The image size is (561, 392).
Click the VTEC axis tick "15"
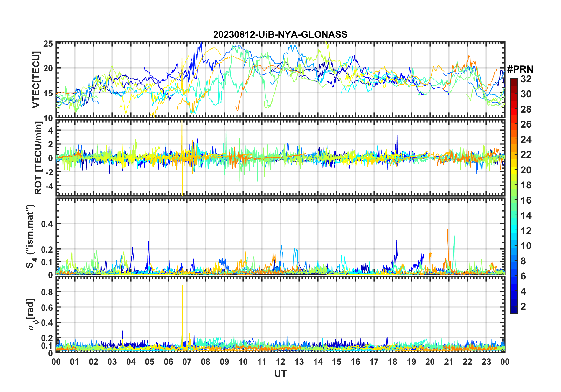[48, 93]
